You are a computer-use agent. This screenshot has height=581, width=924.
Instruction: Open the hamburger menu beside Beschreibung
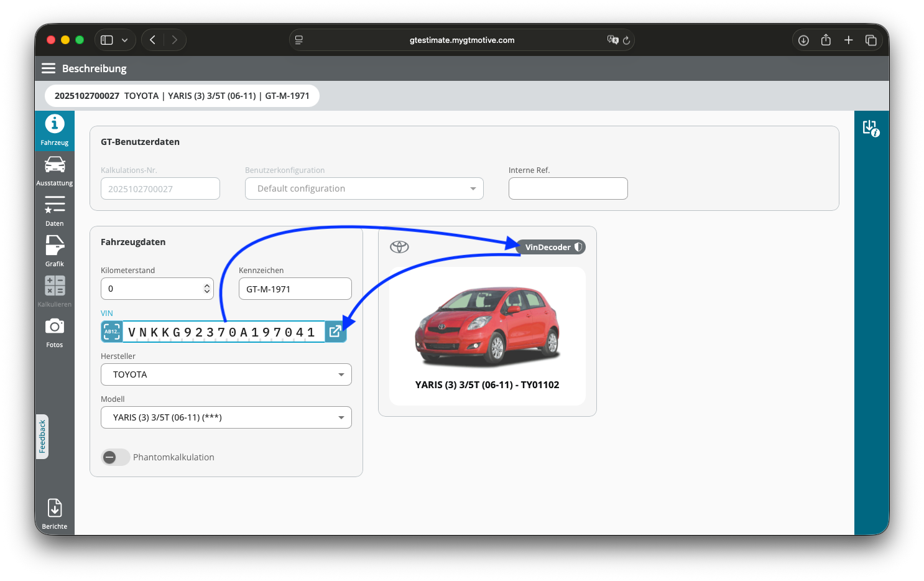click(x=49, y=68)
